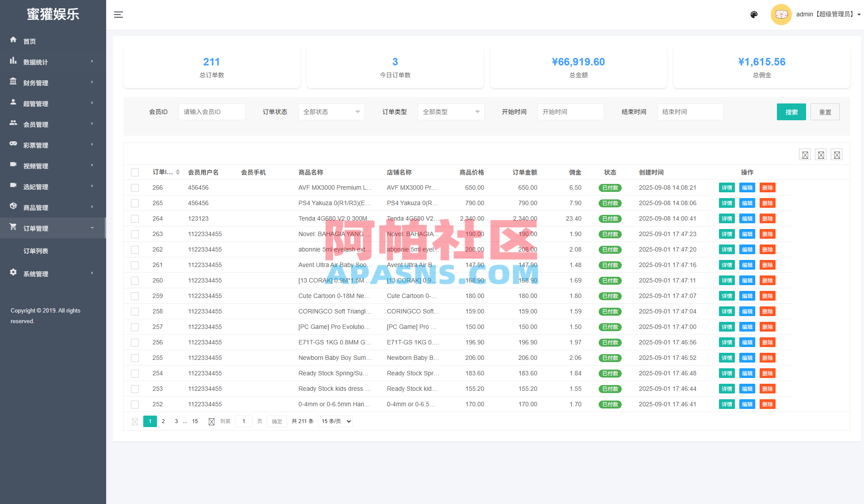Collapse the sidebar via hamburger icon
Image resolution: width=864 pixels, height=504 pixels.
pyautogui.click(x=118, y=14)
